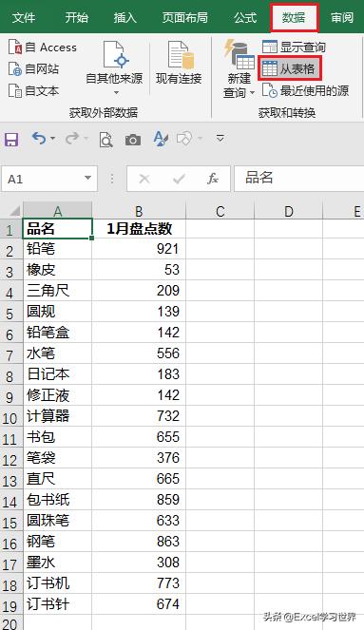Click the Print Preview magnifier icon
This screenshot has height=630, width=364.
[106, 140]
